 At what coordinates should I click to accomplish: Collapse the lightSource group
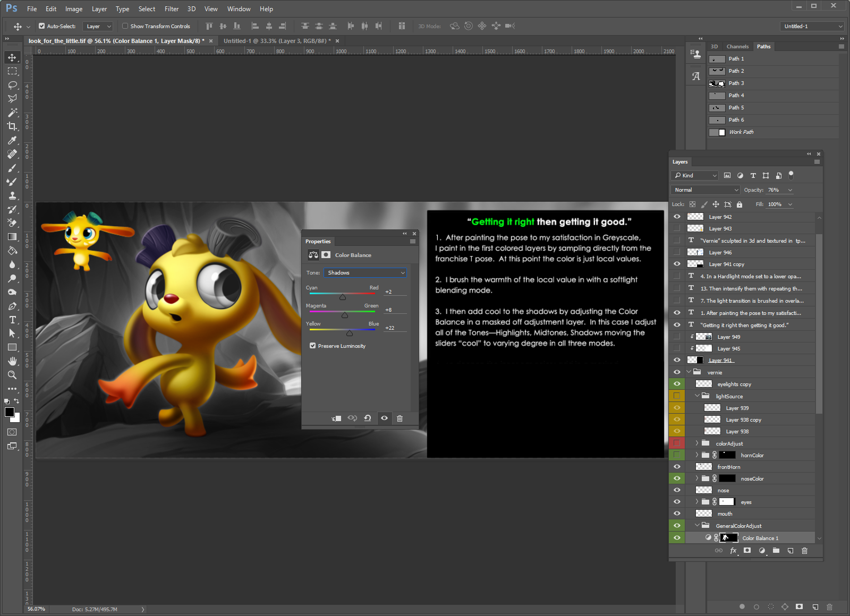pos(697,396)
